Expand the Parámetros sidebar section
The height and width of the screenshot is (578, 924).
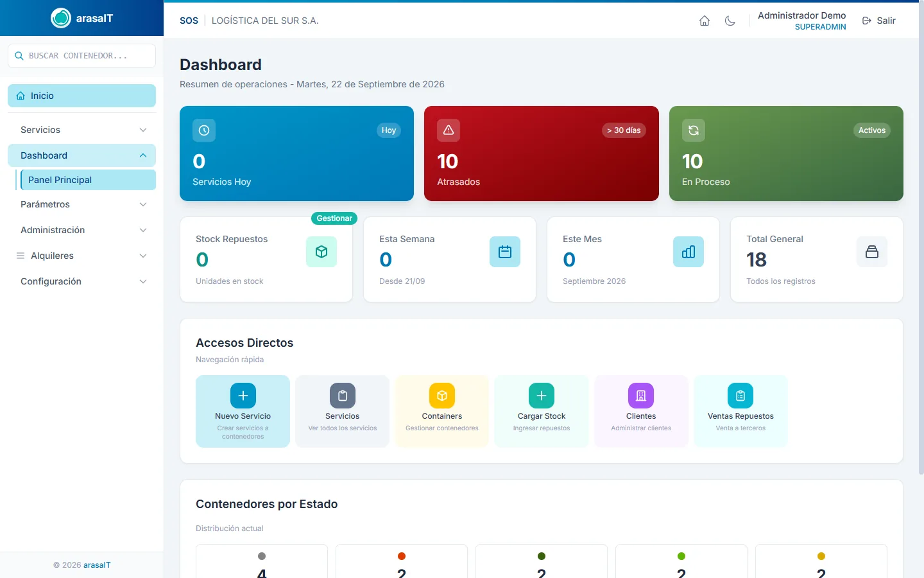click(81, 204)
